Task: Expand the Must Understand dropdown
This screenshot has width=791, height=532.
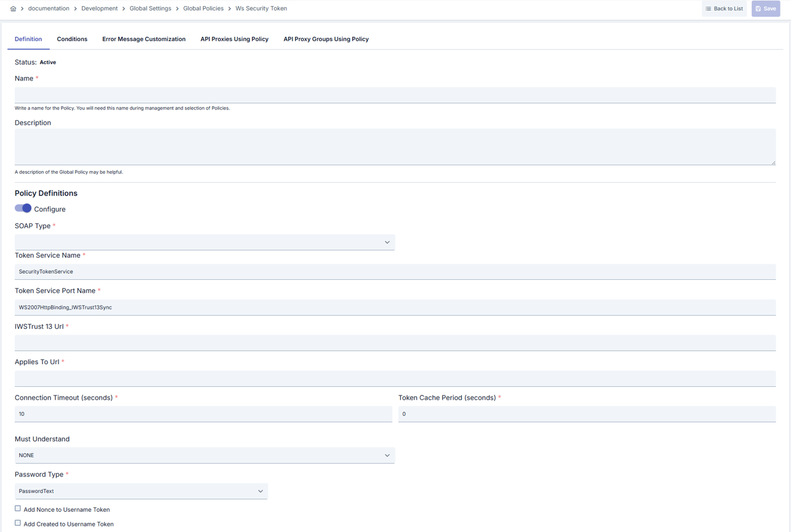Action: coord(204,456)
